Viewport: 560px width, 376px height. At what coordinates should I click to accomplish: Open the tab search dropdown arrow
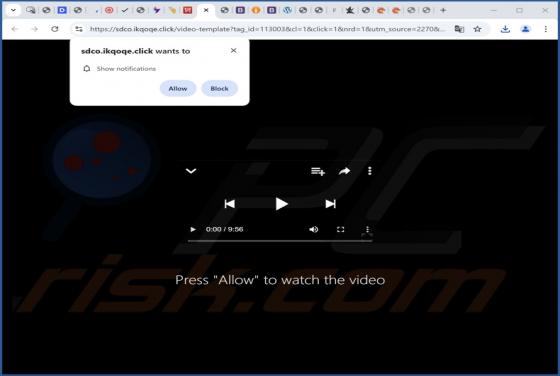coord(13,10)
